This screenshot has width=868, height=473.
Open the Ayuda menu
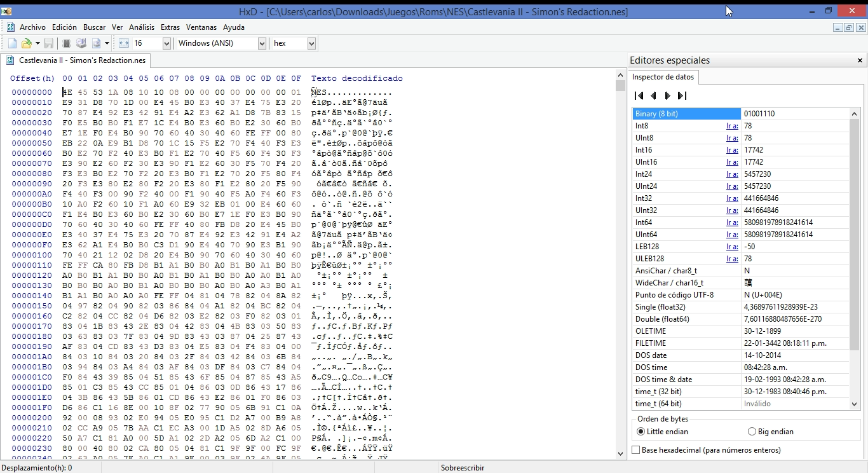234,27
